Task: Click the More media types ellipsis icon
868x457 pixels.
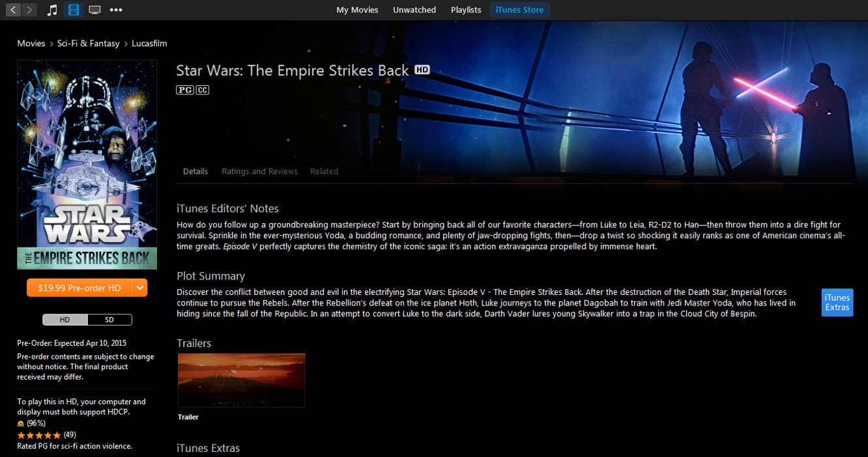Action: click(x=115, y=10)
